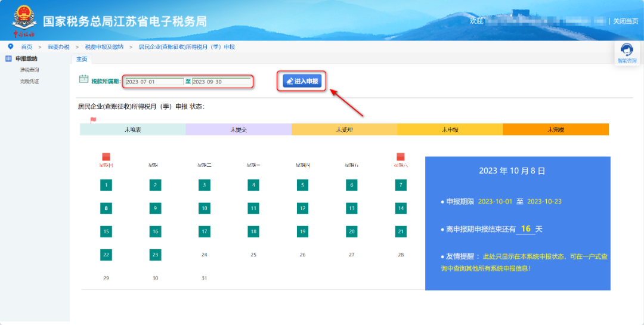The image size is (644, 325).
Task: Select calendar day 1
Action: (x=106, y=185)
